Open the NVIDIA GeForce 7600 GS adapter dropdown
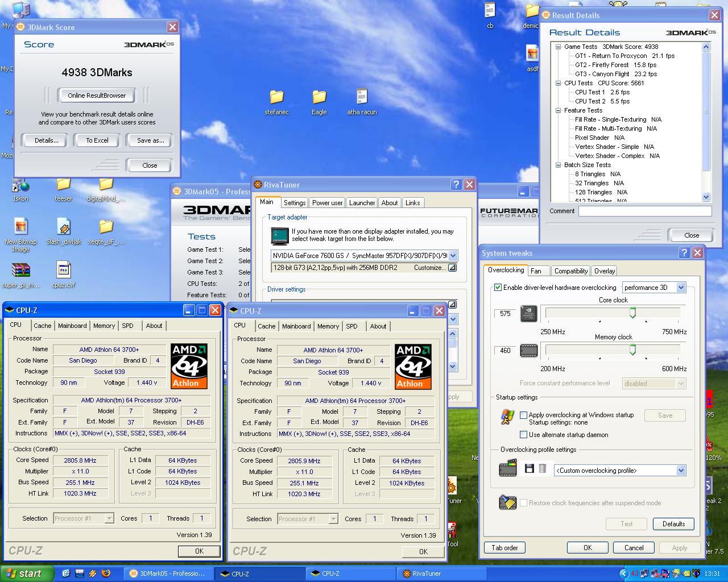This screenshot has height=582, width=728. click(453, 256)
